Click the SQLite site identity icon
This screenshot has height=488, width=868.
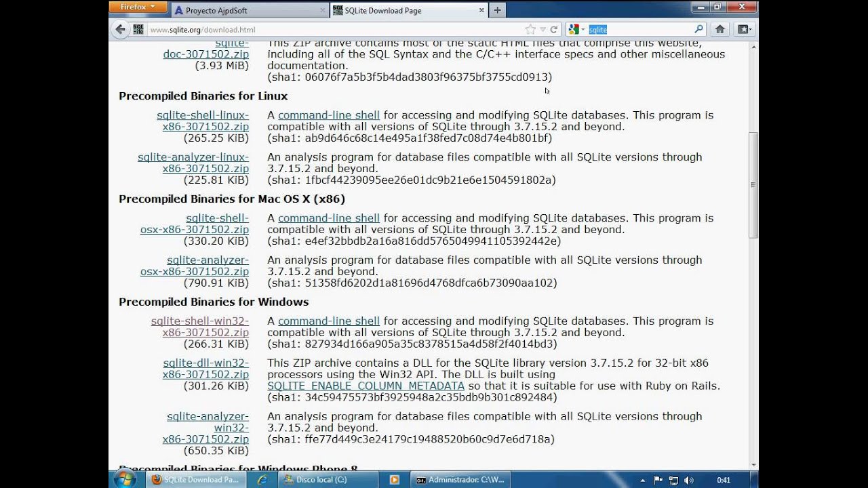pyautogui.click(x=138, y=29)
